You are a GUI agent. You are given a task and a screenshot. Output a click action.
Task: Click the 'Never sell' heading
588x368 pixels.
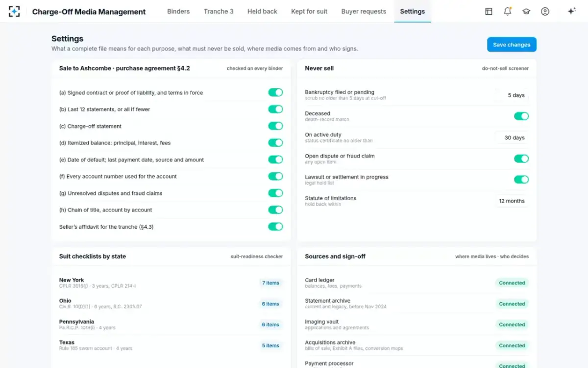(319, 68)
